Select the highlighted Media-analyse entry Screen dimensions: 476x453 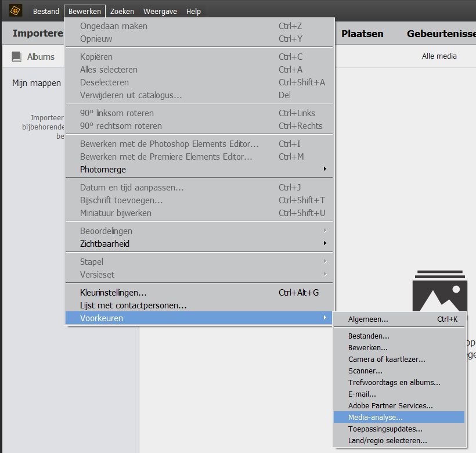click(x=399, y=417)
